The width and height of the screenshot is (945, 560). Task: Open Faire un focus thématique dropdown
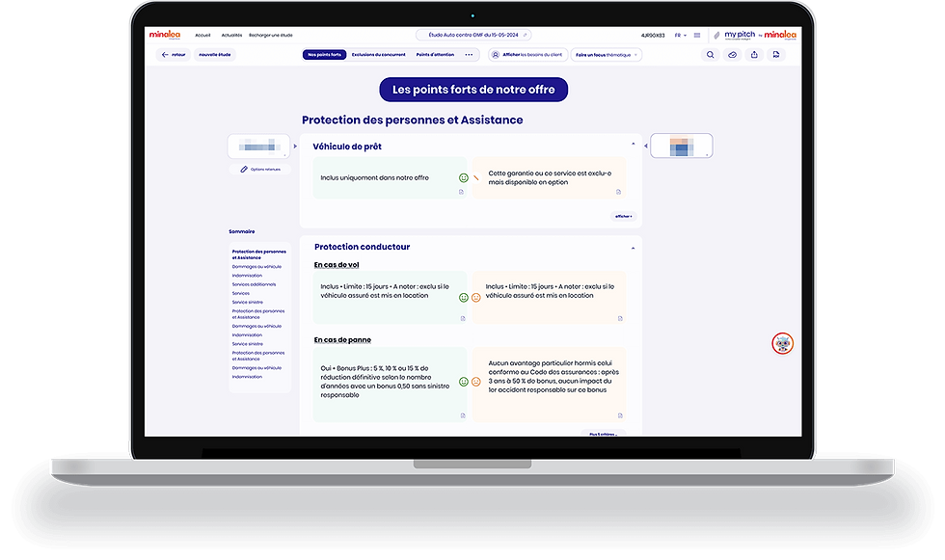coord(606,55)
